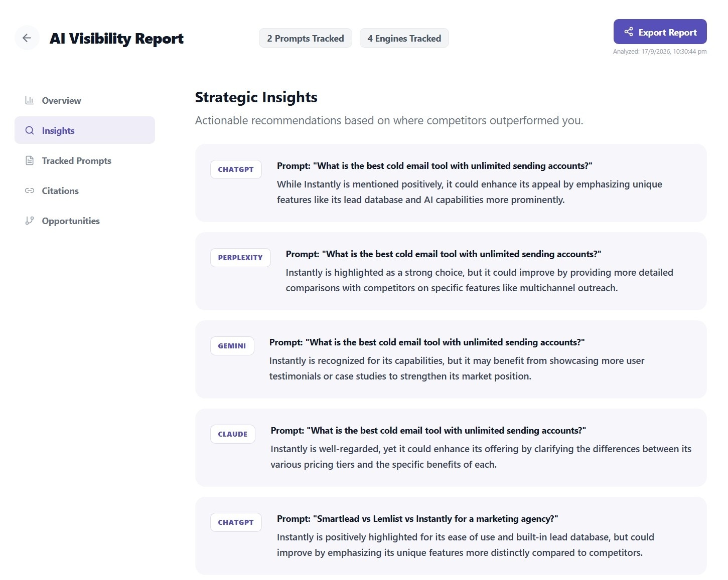Click the insight about 'user testimonials or case studies'

click(x=457, y=368)
